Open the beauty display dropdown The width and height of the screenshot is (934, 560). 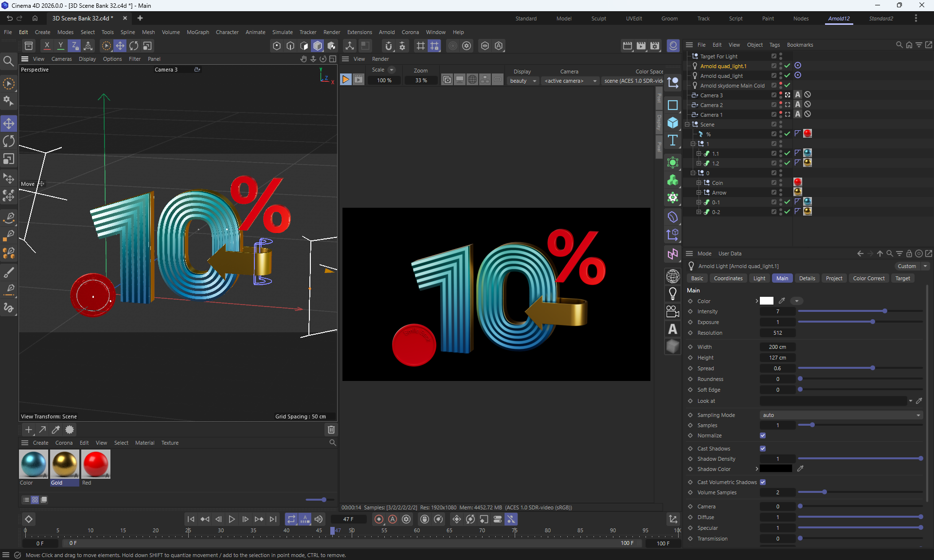click(x=523, y=81)
